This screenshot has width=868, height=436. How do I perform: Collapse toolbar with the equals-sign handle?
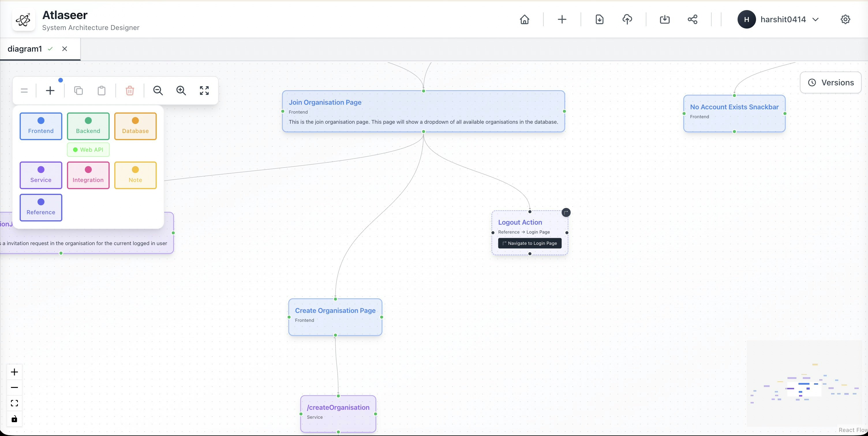pos(24,91)
